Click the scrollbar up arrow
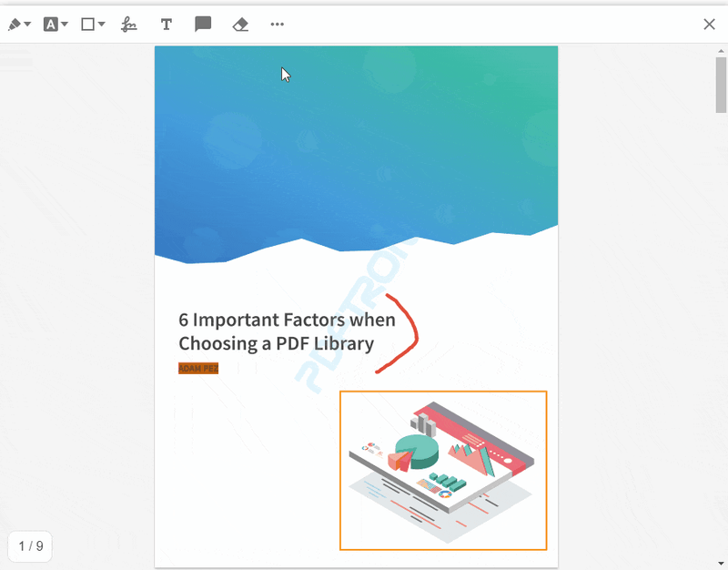Image resolution: width=728 pixels, height=570 pixels. click(721, 51)
